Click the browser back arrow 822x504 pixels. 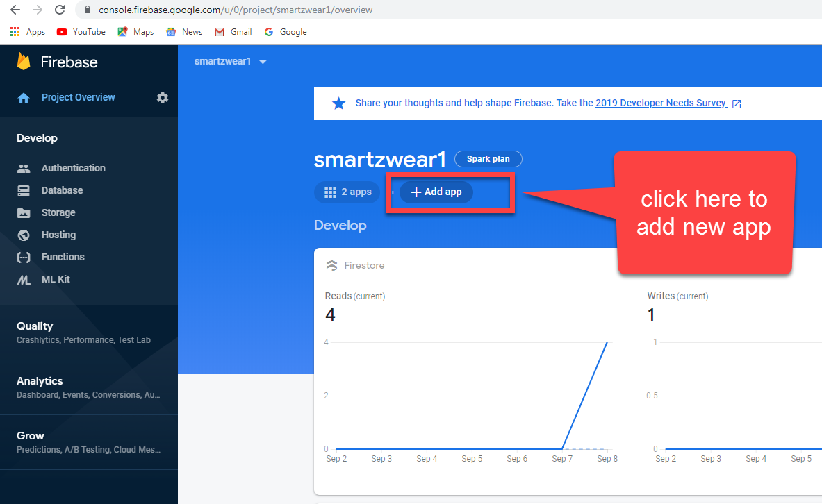15,10
